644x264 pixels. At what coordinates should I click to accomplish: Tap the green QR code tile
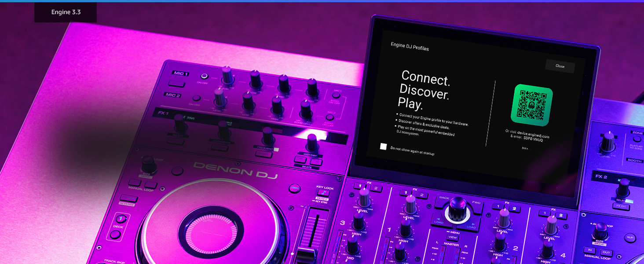[x=532, y=105]
